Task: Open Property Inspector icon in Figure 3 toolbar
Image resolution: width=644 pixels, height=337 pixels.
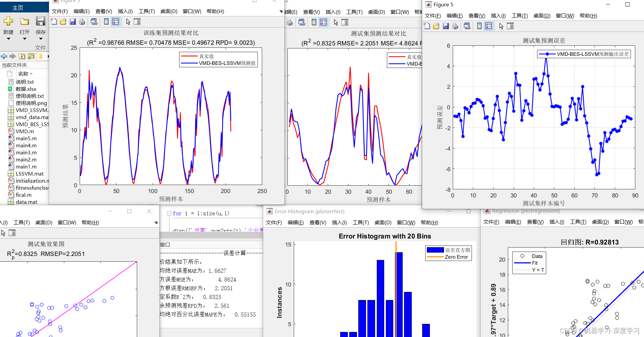Action: pyautogui.click(x=137, y=22)
